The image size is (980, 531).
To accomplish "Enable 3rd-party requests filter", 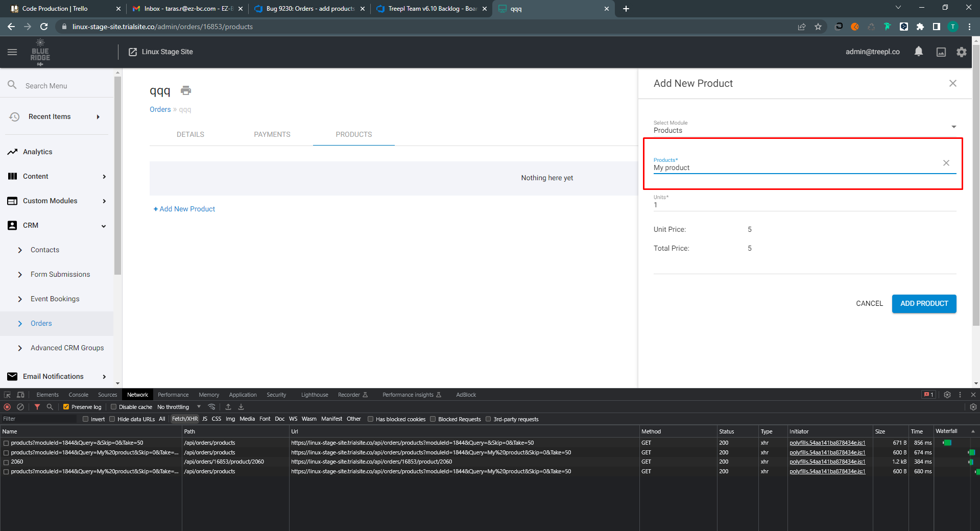I will pyautogui.click(x=488, y=419).
